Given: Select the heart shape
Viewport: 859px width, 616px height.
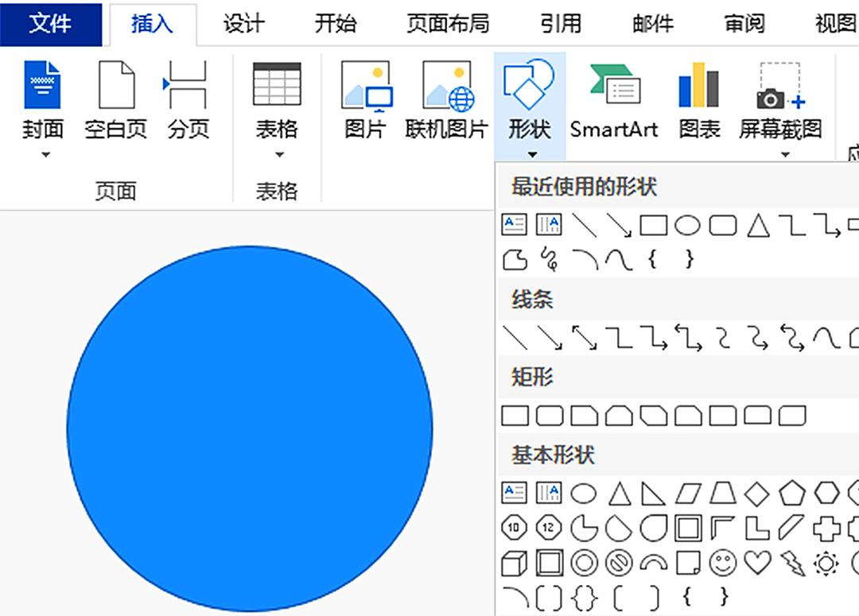Looking at the screenshot, I should coord(756,563).
